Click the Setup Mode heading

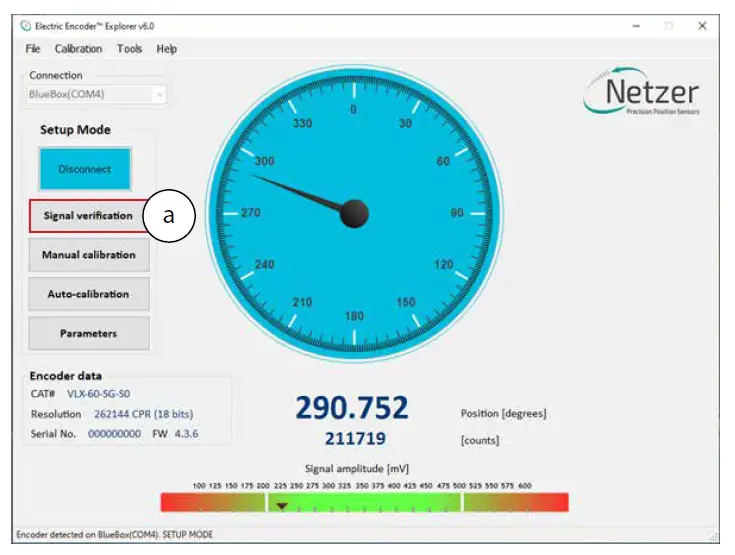[75, 130]
